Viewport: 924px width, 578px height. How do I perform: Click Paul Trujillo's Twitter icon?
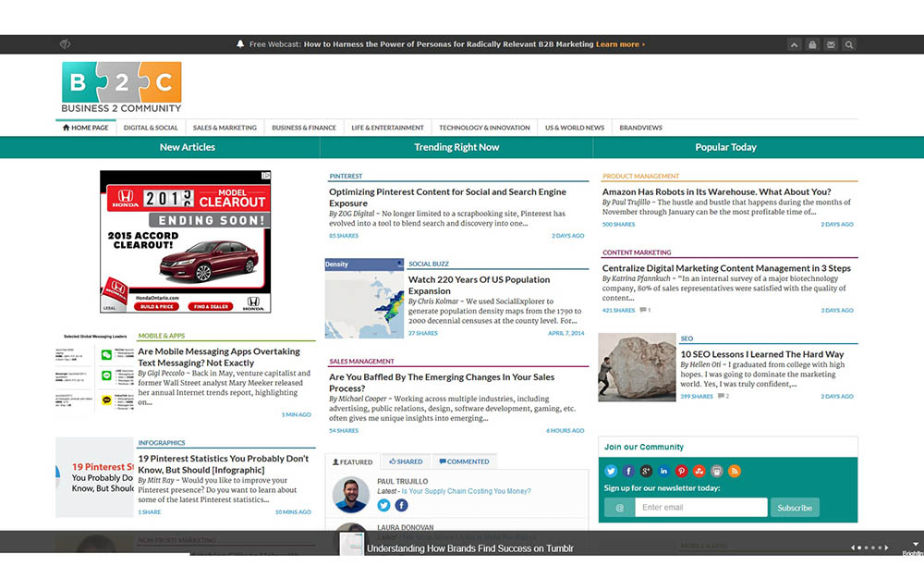383,506
